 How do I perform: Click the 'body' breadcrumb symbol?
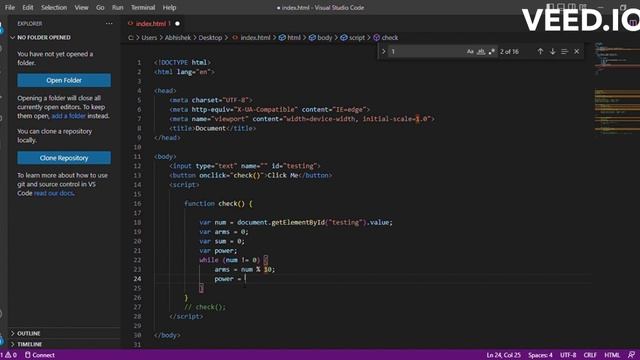pyautogui.click(x=320, y=38)
